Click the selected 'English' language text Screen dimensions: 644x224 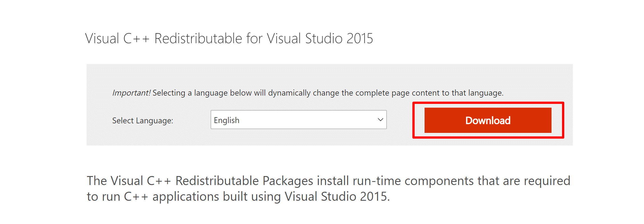click(x=226, y=120)
